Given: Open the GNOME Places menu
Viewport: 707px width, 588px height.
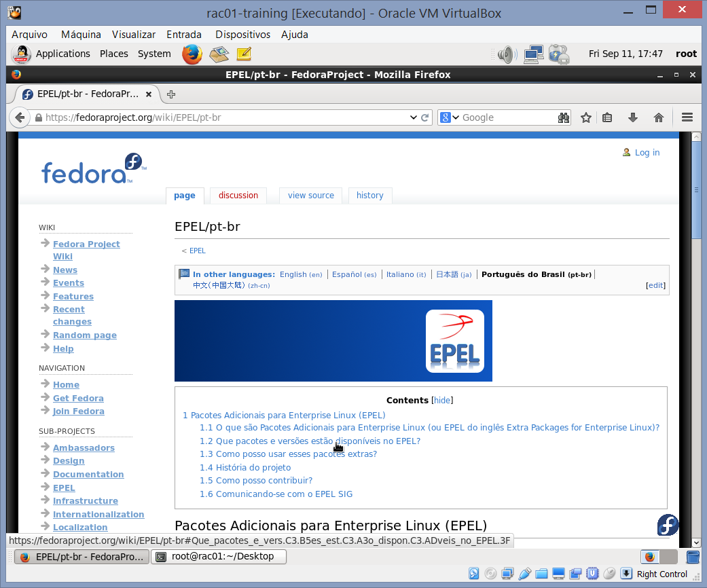Looking at the screenshot, I should coord(113,54).
